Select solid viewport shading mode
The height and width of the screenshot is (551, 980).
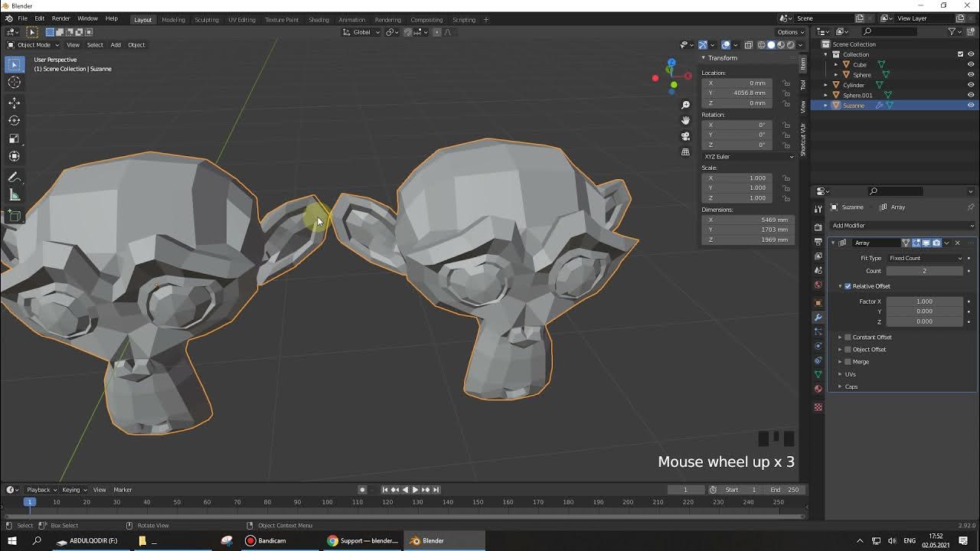click(771, 44)
